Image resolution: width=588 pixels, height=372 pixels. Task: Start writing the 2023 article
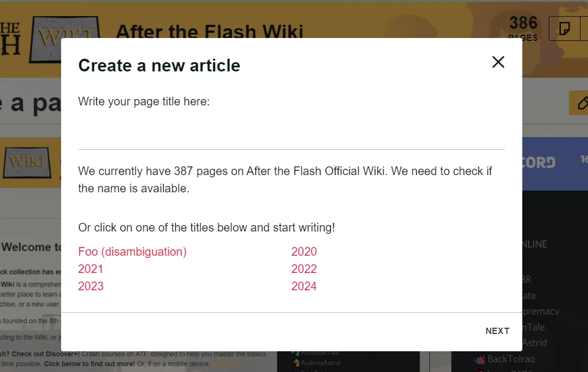pyautogui.click(x=91, y=286)
